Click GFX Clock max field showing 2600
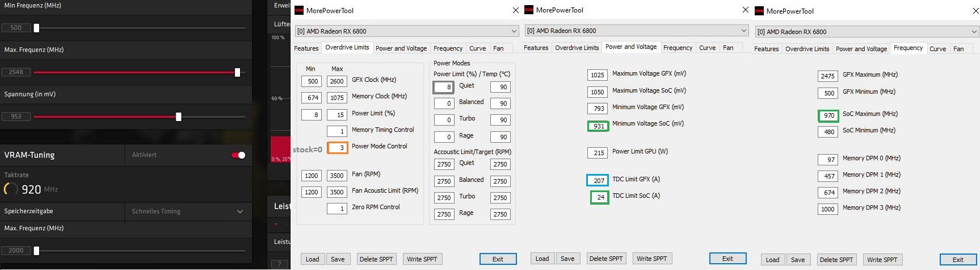This screenshot has width=980, height=270. [337, 81]
